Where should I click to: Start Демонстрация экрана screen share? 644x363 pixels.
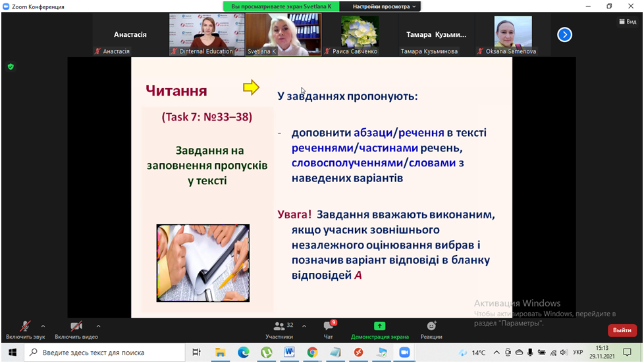pos(379,331)
